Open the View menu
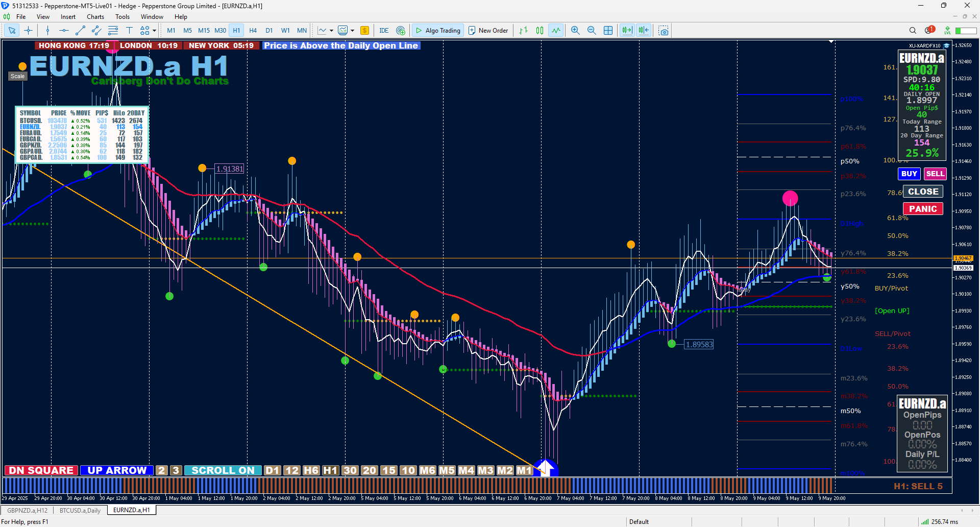Image resolution: width=980 pixels, height=527 pixels. tap(43, 17)
